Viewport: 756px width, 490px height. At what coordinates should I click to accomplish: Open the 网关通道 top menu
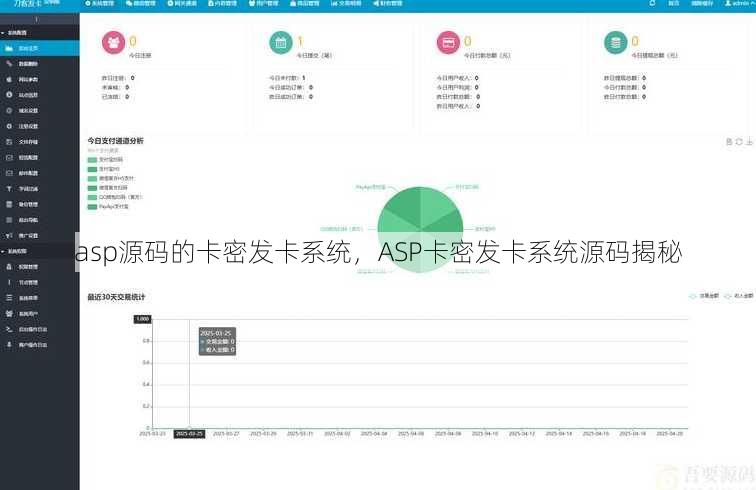click(182, 3)
